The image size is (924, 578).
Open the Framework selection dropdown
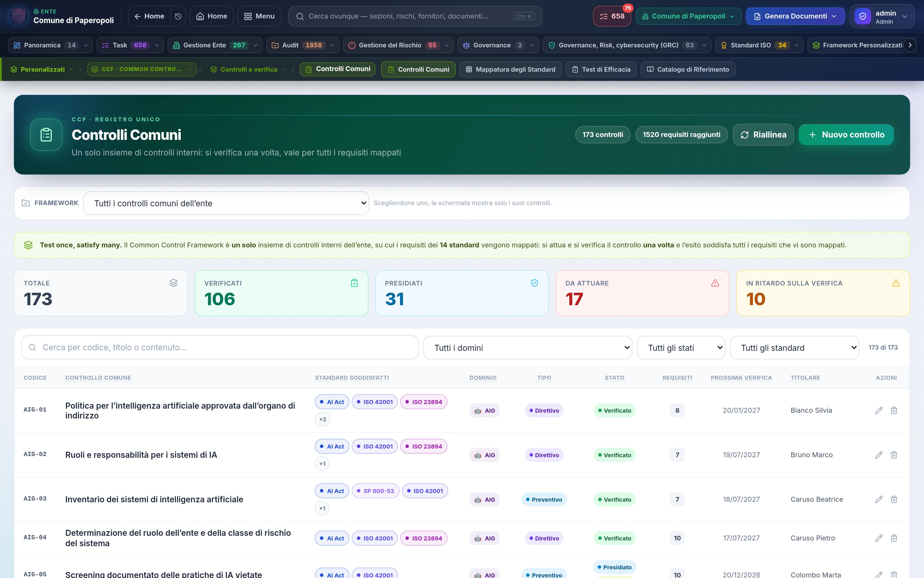(x=226, y=203)
